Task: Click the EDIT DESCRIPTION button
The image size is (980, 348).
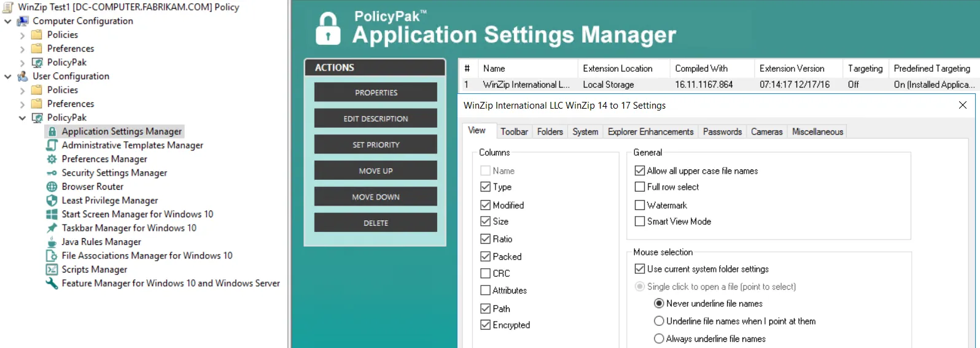Action: 376,118
